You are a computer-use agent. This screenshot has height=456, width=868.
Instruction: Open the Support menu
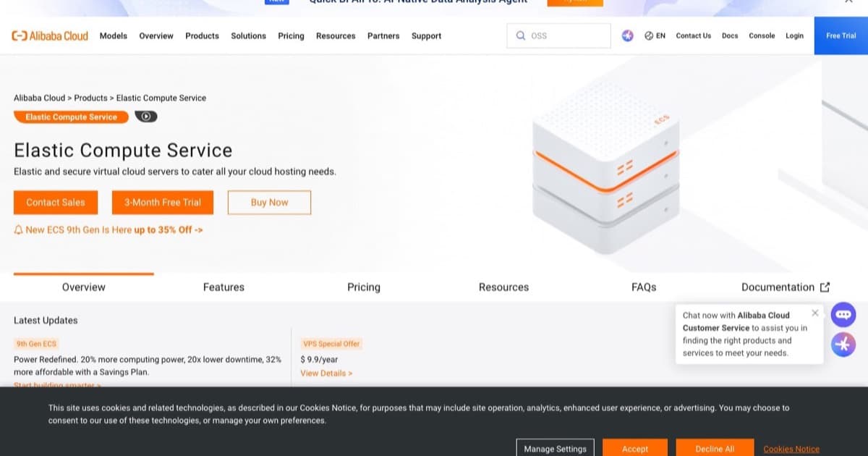tap(426, 35)
